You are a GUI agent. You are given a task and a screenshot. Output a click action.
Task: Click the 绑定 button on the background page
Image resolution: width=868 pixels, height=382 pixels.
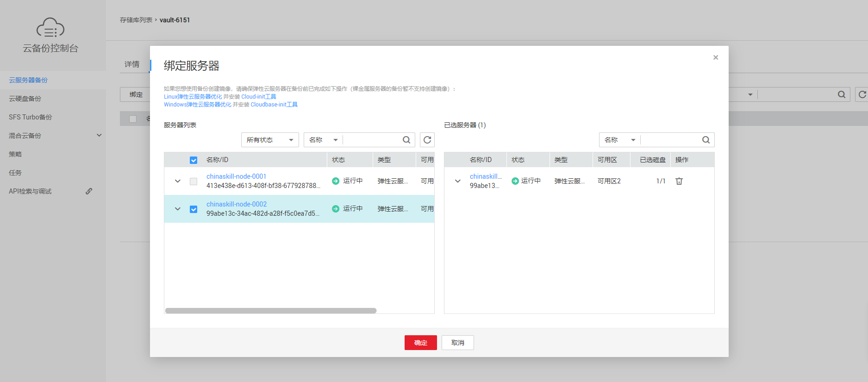[x=136, y=94]
